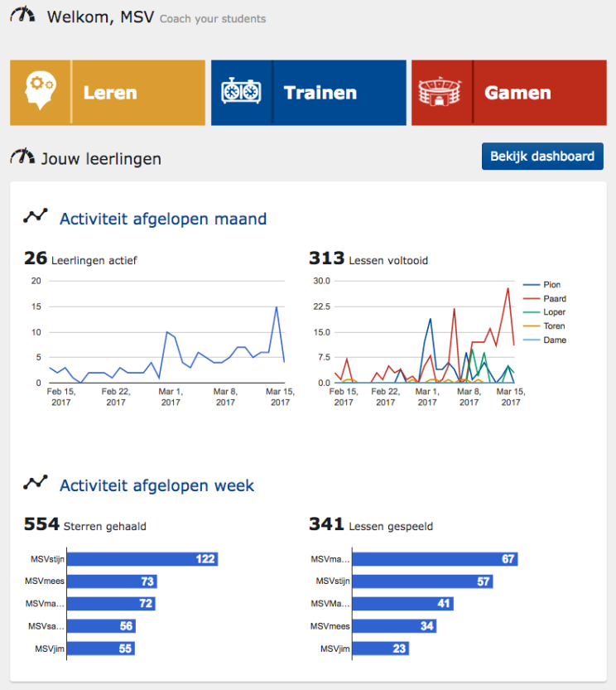The image size is (616, 690).
Task: Click the speedometer icon beside Welkom, MSV
Action: tap(22, 15)
